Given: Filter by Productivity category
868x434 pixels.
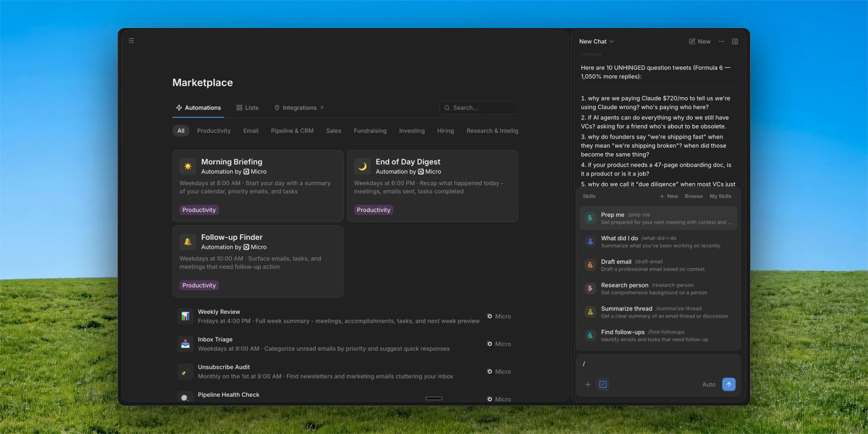Looking at the screenshot, I should tap(214, 131).
